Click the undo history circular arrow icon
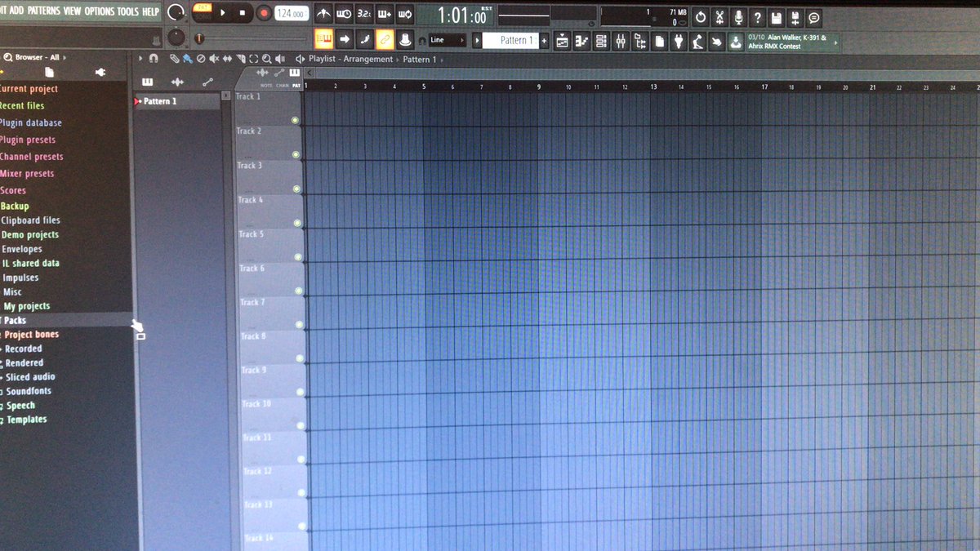Screen dimensions: 980x551 700,16
